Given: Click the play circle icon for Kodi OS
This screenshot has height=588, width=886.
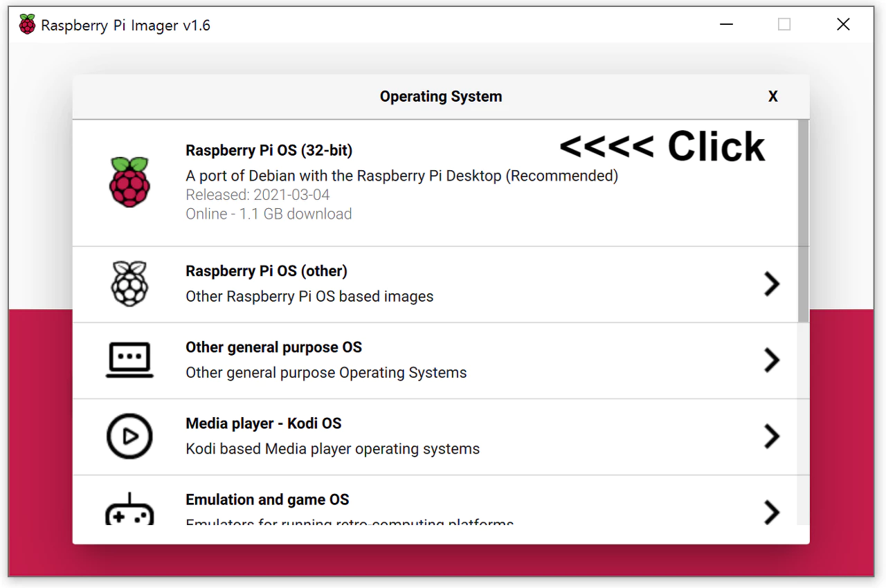Looking at the screenshot, I should 129,437.
